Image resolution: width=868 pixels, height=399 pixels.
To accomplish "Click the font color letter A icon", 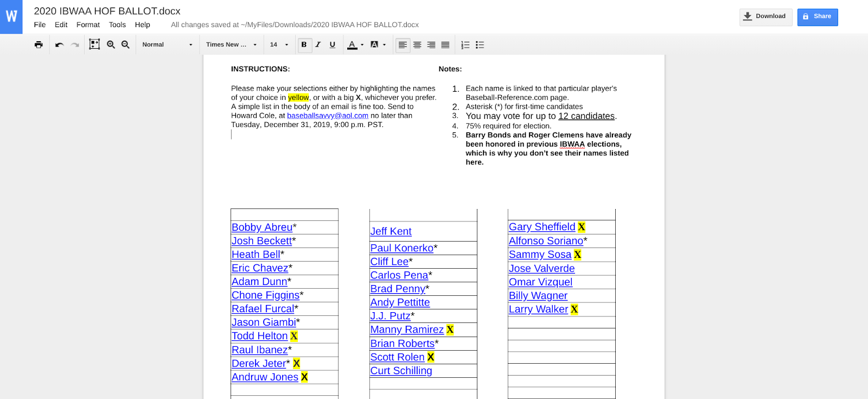I will click(352, 45).
